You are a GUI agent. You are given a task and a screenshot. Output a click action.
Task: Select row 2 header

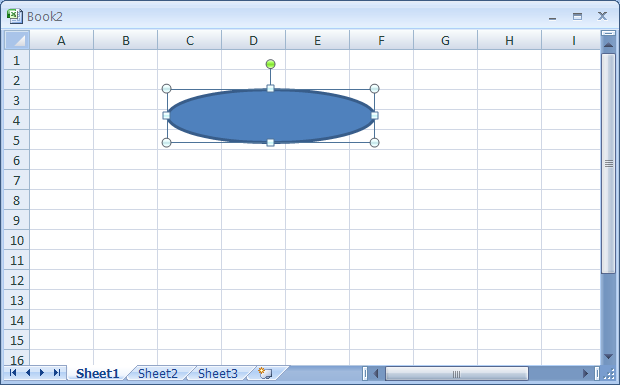tap(17, 80)
